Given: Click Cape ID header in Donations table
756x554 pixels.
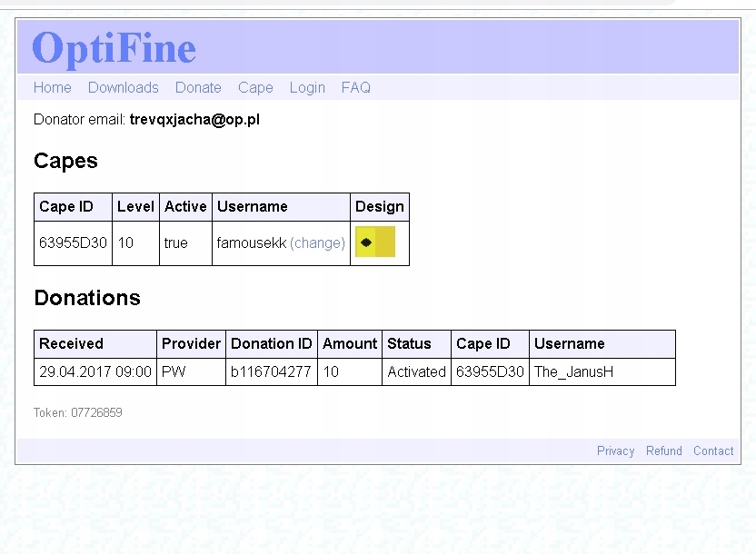Looking at the screenshot, I should [490, 344].
